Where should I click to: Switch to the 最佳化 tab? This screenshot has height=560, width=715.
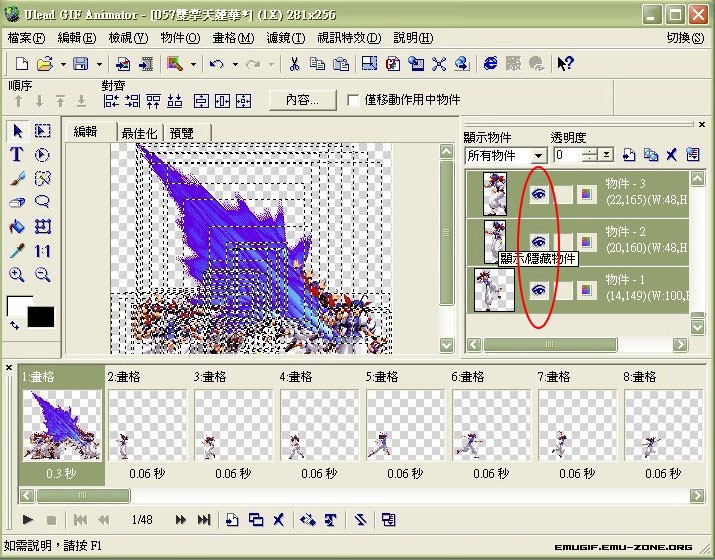(x=140, y=133)
